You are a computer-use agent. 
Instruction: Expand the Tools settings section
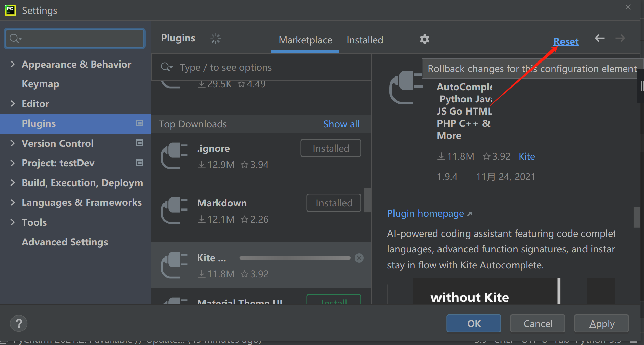click(13, 222)
